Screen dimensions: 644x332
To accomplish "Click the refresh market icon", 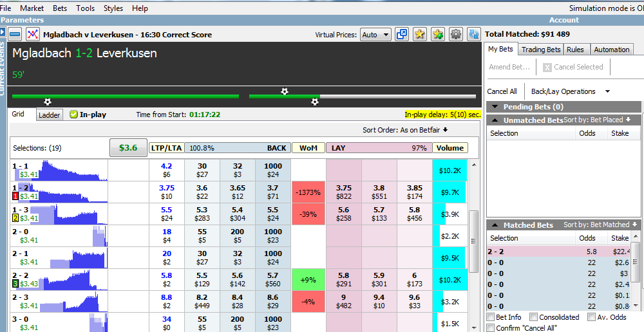I will [x=474, y=35].
